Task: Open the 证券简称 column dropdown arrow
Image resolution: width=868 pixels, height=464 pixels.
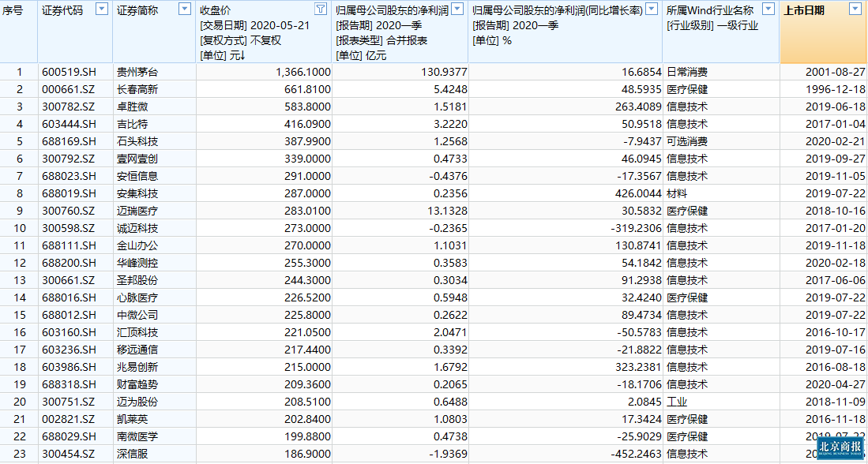Action: [185, 9]
